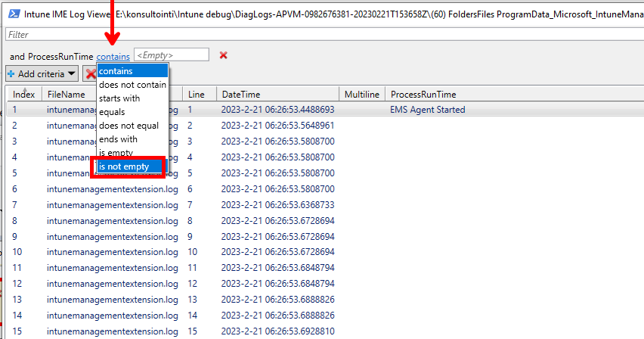
Task: Click file name cell in row 12
Action: point(113,284)
